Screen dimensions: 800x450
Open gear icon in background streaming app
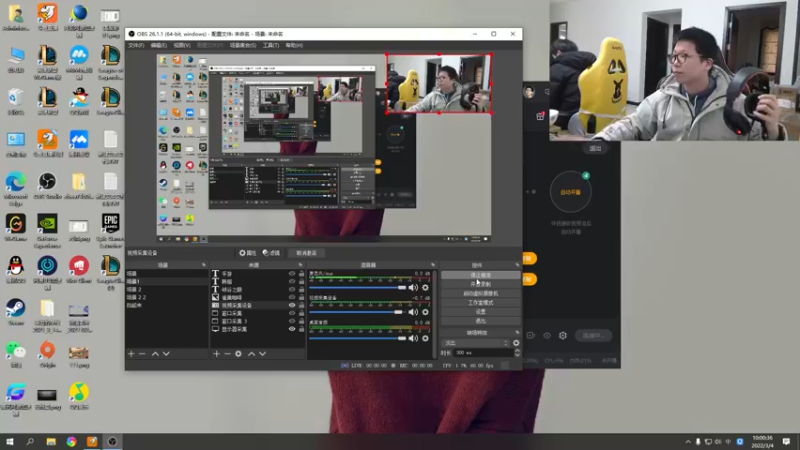coord(563,335)
